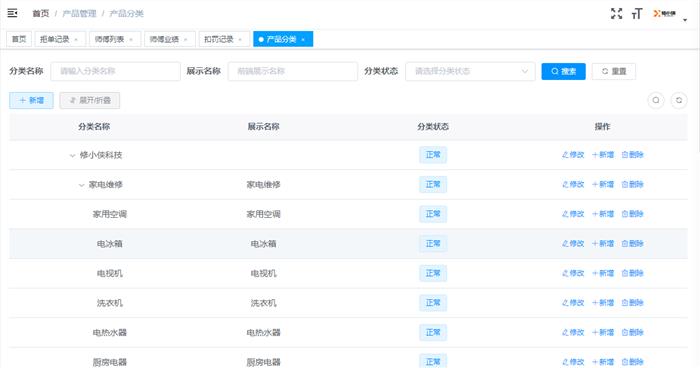
Task: Click the 正常 status tag in 洗衣机 row
Action: [433, 303]
